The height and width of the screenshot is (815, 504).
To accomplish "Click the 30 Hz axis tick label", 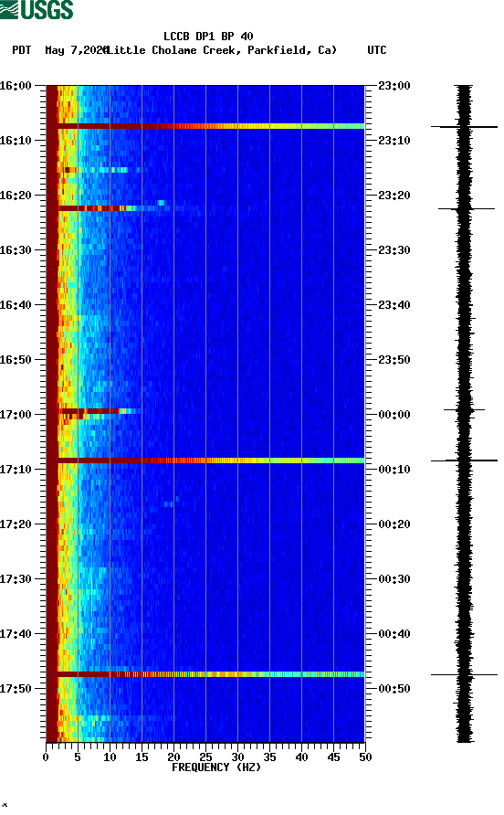I will pos(237,757).
